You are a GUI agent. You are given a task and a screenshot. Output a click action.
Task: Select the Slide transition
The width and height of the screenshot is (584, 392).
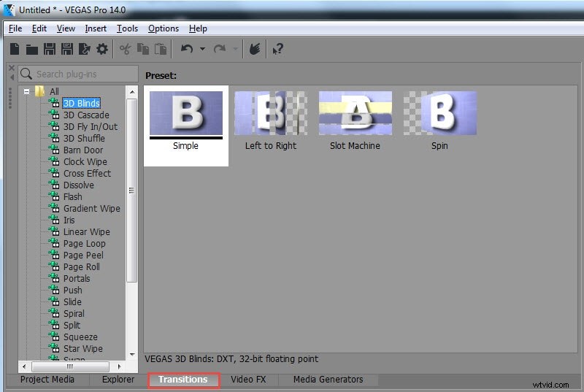(72, 301)
